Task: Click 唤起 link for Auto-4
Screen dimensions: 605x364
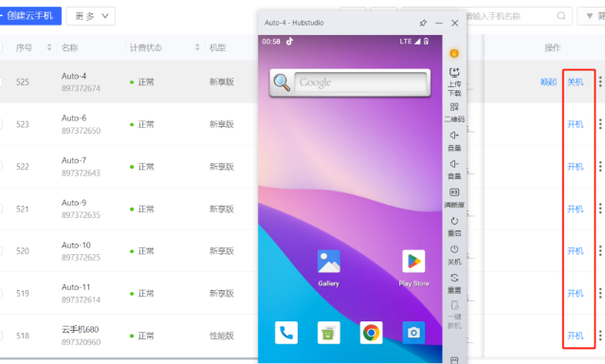Action: [548, 82]
